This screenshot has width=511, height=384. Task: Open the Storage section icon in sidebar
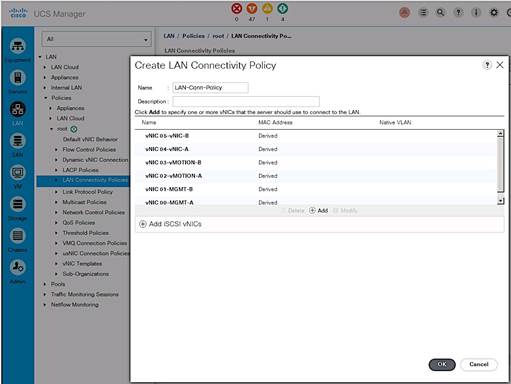pos(18,204)
